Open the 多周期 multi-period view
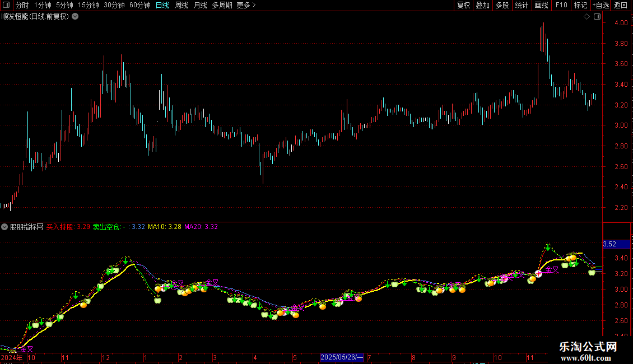Screen dimensions: 633x364 tap(222, 5)
